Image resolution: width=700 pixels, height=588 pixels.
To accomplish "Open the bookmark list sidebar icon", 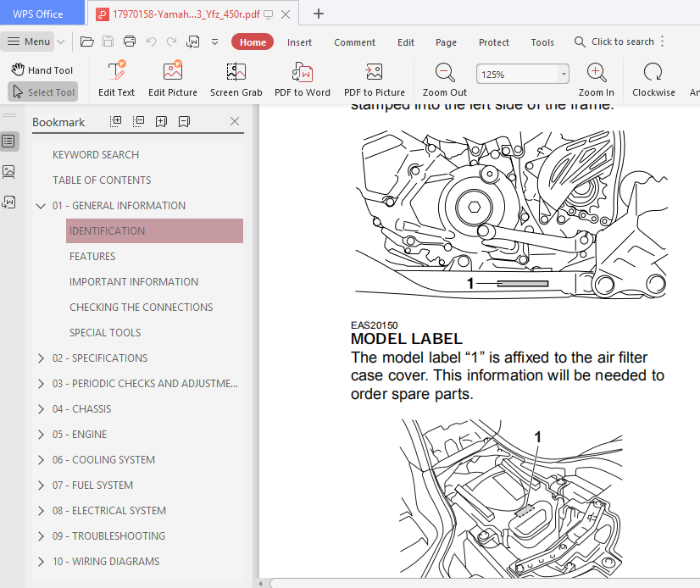I will click(x=8, y=141).
